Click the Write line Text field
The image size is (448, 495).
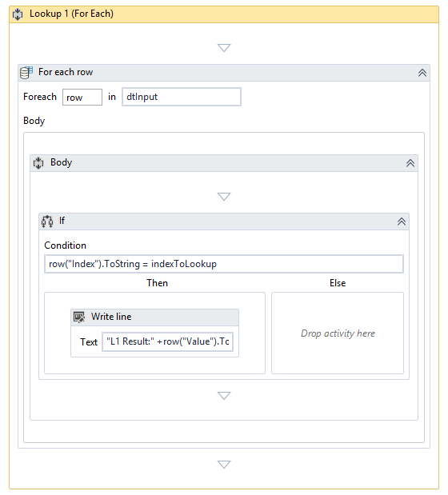(168, 341)
